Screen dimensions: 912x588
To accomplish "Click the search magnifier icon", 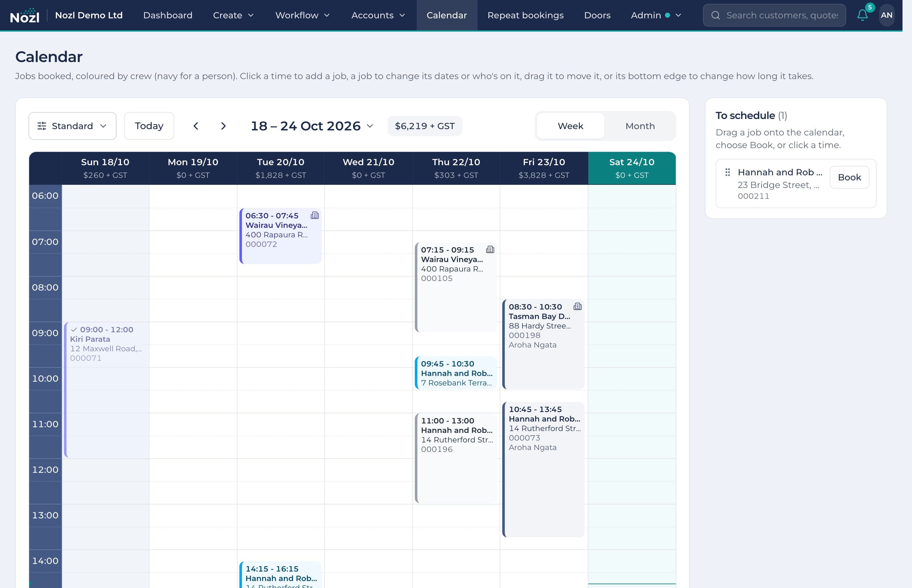I will pos(716,15).
